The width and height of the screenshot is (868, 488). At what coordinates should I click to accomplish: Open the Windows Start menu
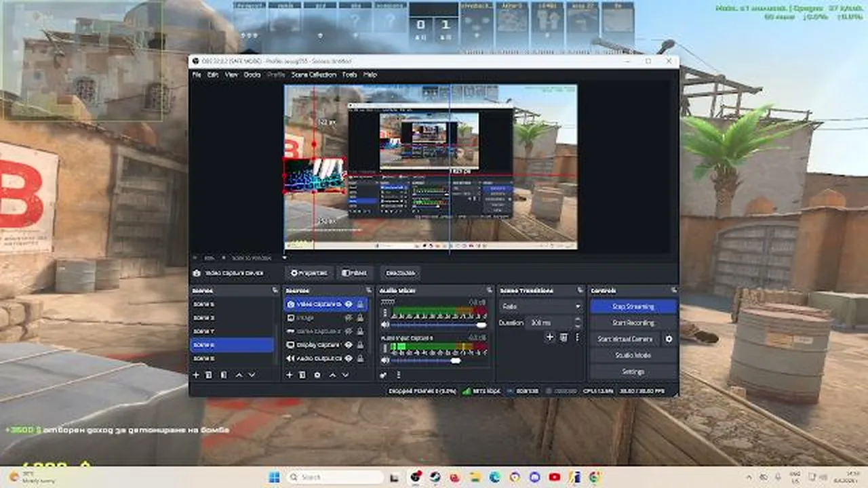click(x=274, y=477)
